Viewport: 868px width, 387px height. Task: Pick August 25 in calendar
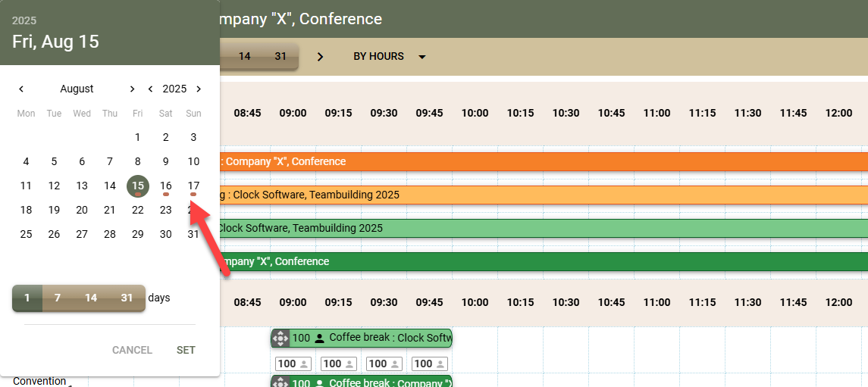pyautogui.click(x=26, y=235)
